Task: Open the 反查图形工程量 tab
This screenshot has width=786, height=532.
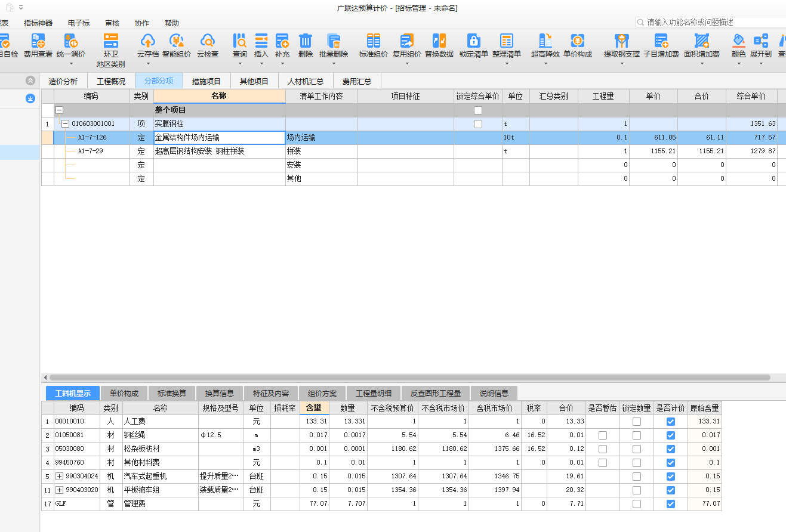Action: (436, 393)
